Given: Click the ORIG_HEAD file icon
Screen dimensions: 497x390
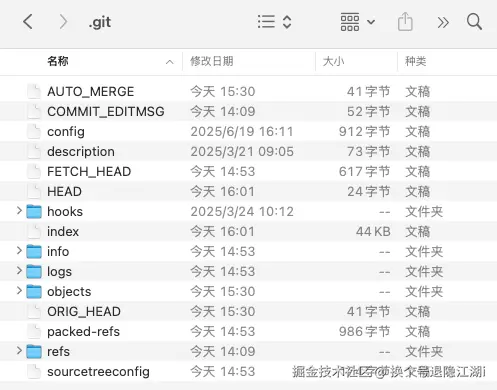Looking at the screenshot, I should click(34, 311).
